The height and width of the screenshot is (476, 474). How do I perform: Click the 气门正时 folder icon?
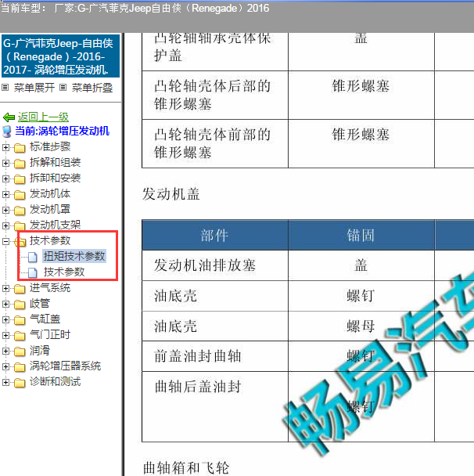pos(20,335)
